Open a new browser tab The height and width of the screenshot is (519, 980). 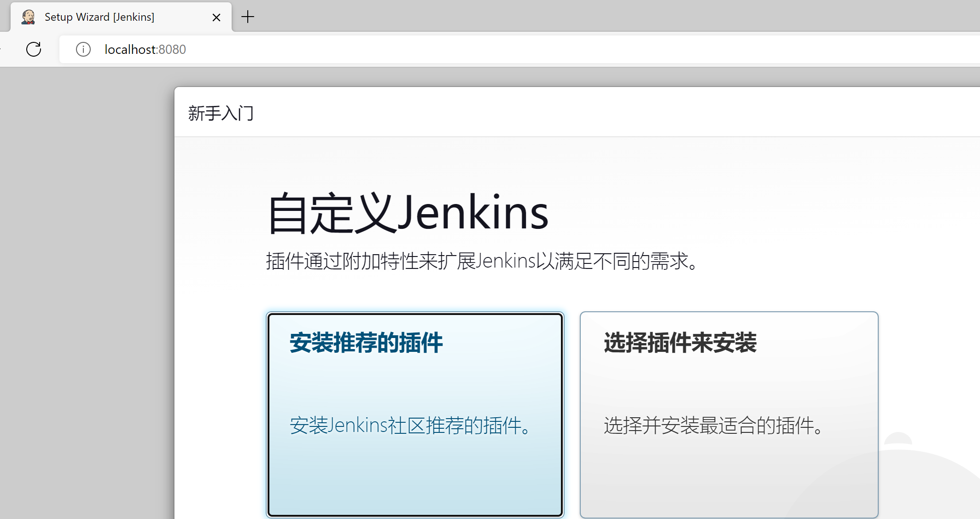point(248,17)
